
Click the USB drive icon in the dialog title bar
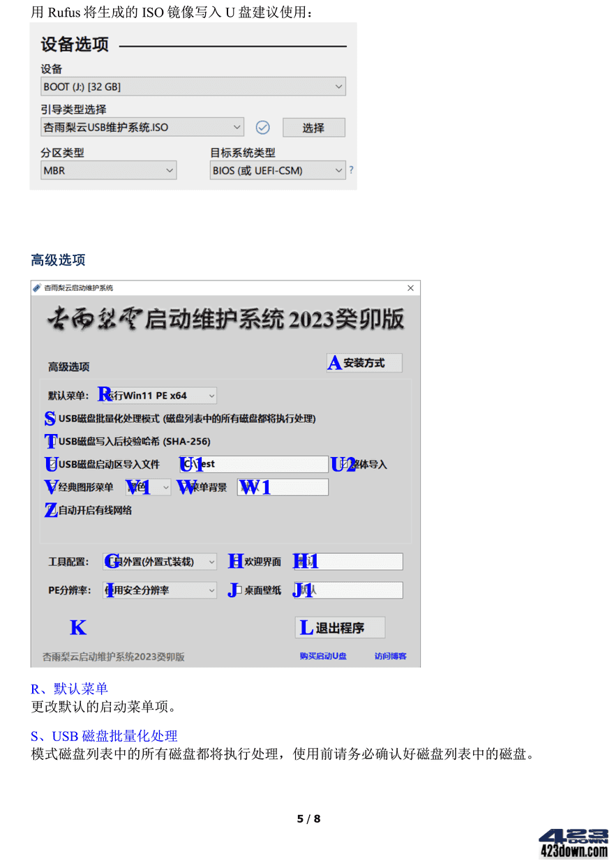(x=38, y=287)
